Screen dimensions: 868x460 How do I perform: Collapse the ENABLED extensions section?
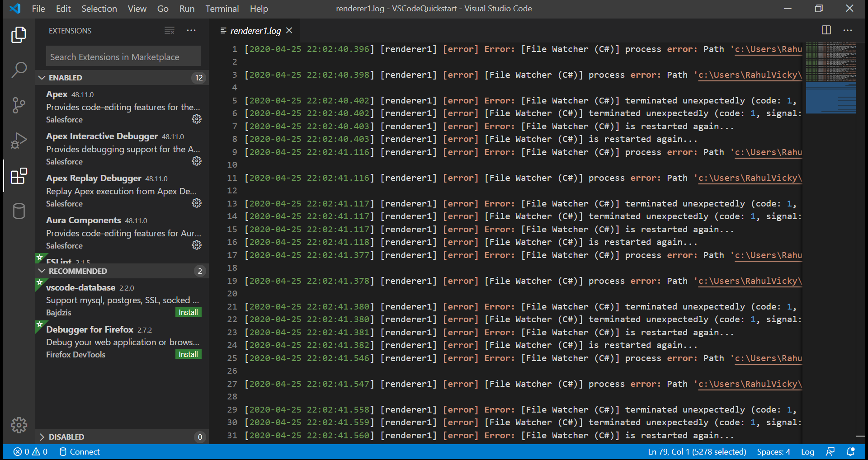point(42,77)
